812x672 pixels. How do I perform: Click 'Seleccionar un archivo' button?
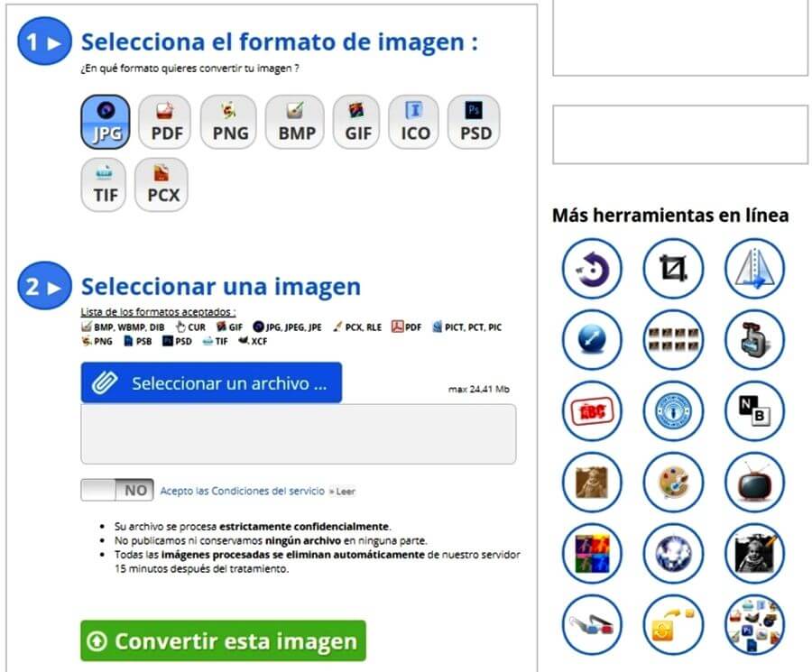click(x=211, y=382)
